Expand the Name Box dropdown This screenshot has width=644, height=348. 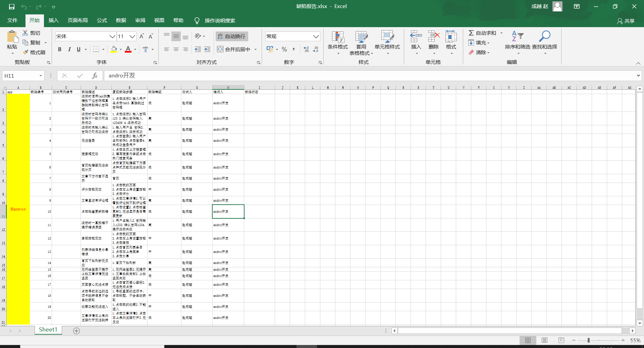41,76
